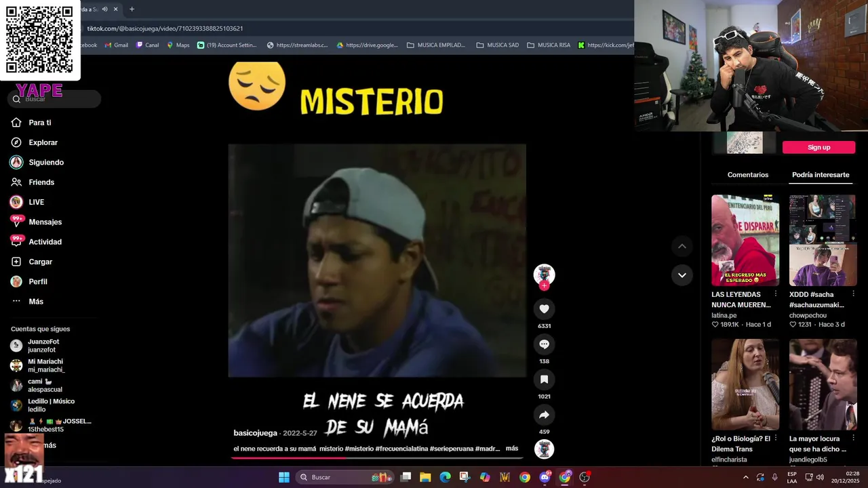Viewport: 868px width, 488px height.
Task: Switch to the Podría interesarte tab
Action: pyautogui.click(x=821, y=175)
